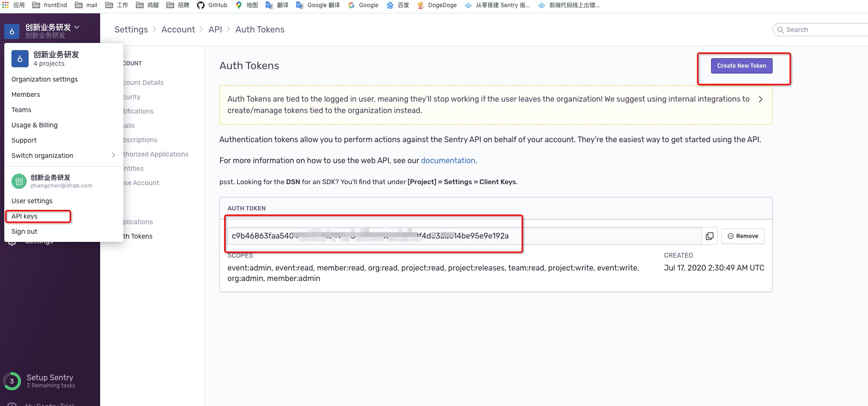Click the Setup Sentry progress ring
The width and height of the screenshot is (868, 406).
12,381
